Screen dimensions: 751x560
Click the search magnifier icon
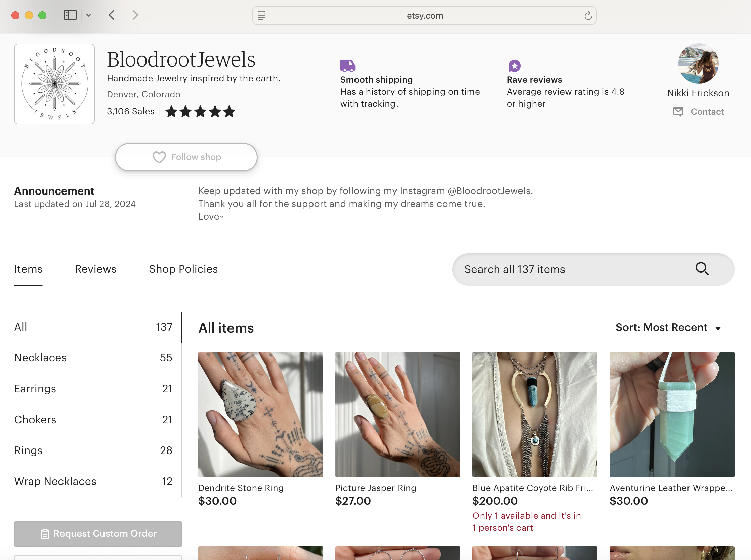(x=702, y=269)
